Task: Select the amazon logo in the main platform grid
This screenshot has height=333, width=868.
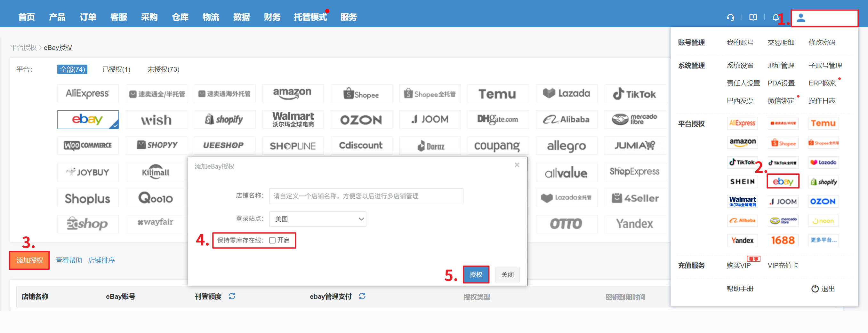Action: click(x=293, y=93)
